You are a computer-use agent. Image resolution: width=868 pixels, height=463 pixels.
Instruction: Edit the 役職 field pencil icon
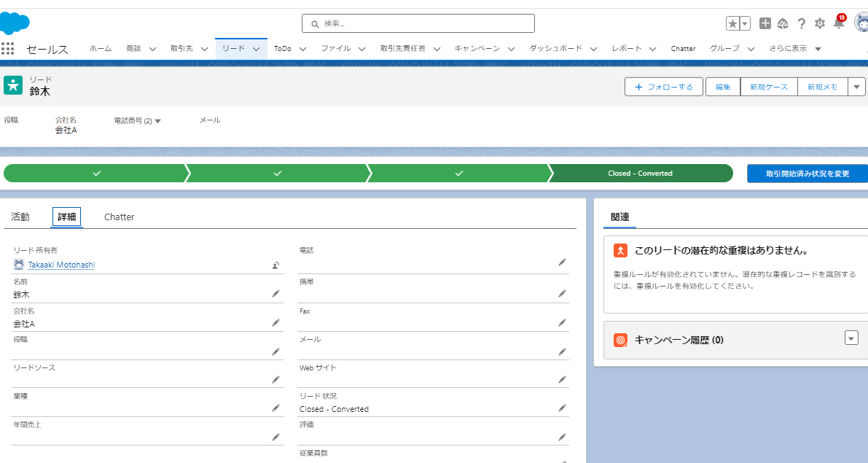point(275,351)
